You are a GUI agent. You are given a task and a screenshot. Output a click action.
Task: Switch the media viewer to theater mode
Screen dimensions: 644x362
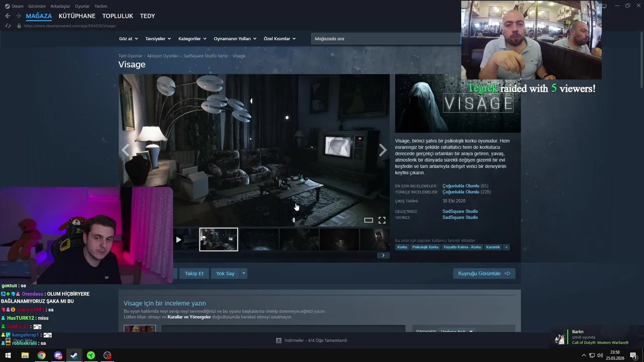(x=368, y=220)
